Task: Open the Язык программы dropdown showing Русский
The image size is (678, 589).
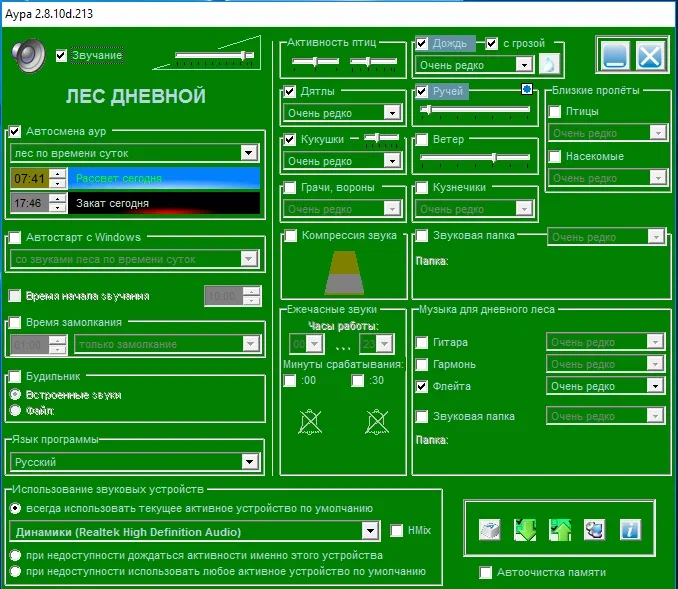Action: point(249,462)
